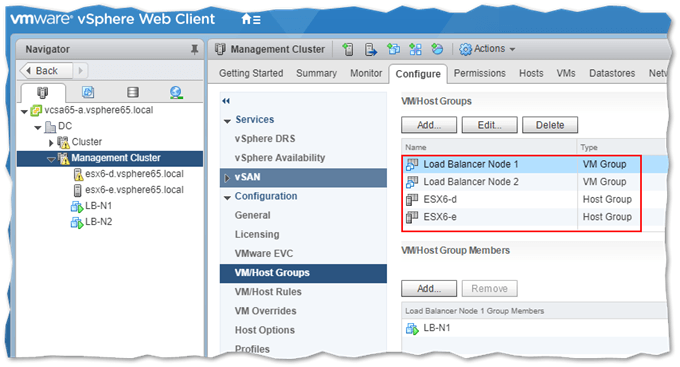Pin the Navigator panel
This screenshot has height=367, width=680.
(x=195, y=49)
